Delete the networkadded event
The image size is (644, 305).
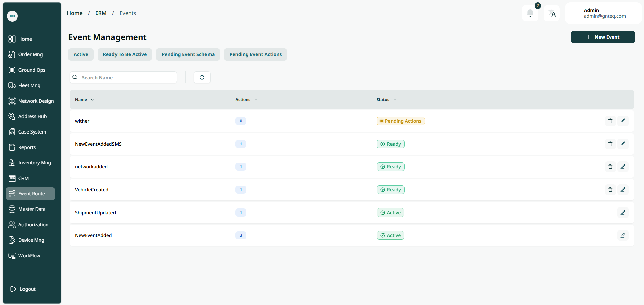[610, 167]
